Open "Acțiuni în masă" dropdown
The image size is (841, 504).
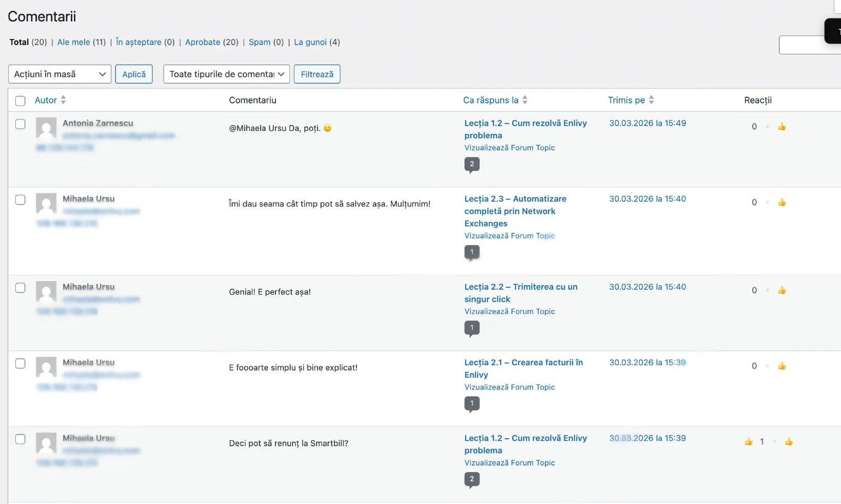[x=60, y=74]
